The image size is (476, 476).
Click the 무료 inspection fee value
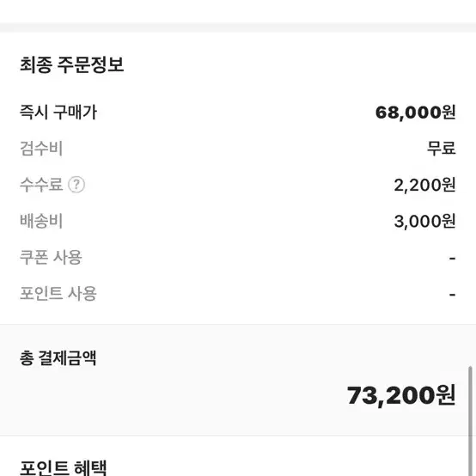point(441,149)
